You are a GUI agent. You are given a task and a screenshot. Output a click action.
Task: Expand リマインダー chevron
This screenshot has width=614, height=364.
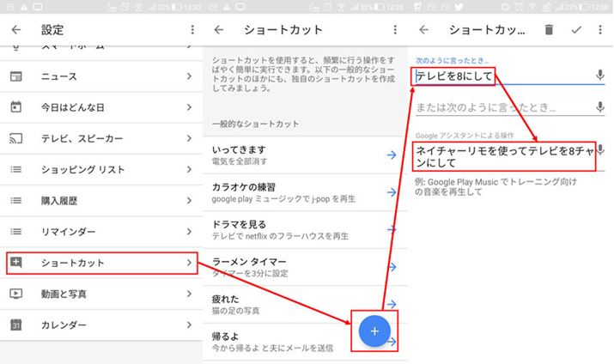pyautogui.click(x=189, y=232)
